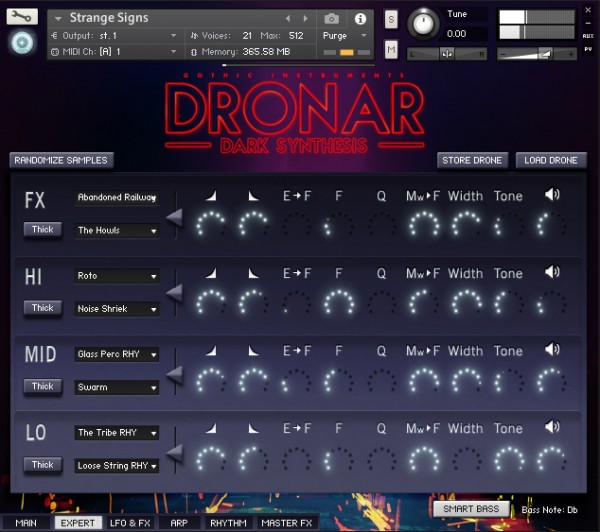The height and width of the screenshot is (532, 600).
Task: Solo the instrument with S button
Action: pyautogui.click(x=391, y=19)
